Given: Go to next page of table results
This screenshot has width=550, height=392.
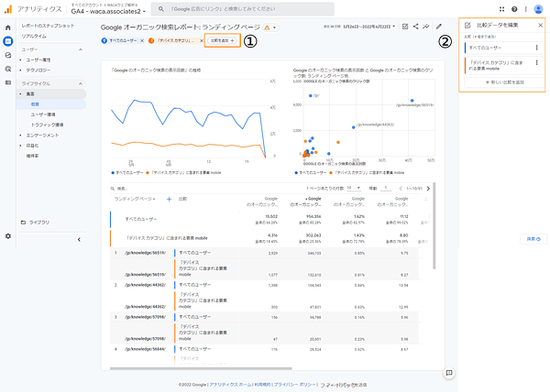Looking at the screenshot, I should click(428, 189).
